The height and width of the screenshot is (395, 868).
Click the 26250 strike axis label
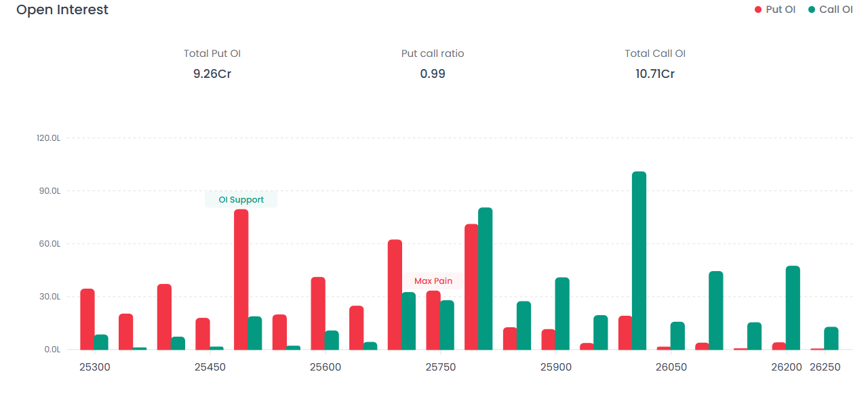coord(825,367)
